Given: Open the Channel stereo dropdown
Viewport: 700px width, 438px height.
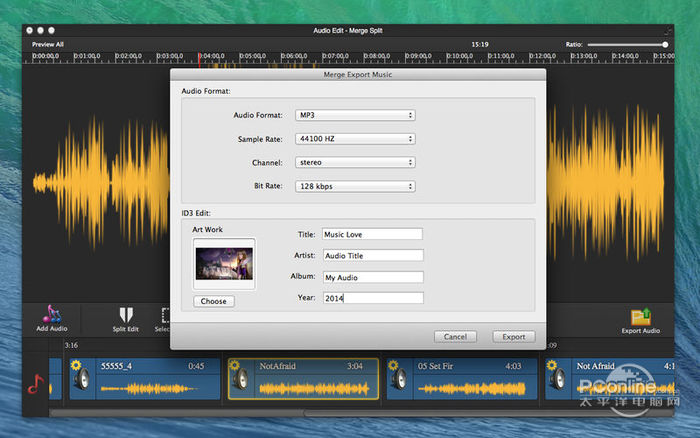Looking at the screenshot, I should click(x=354, y=162).
